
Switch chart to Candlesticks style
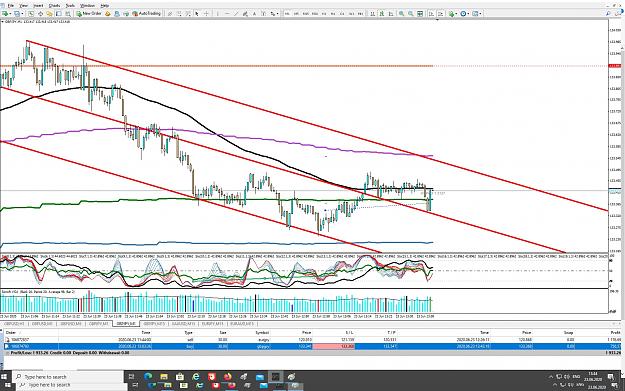381,14
